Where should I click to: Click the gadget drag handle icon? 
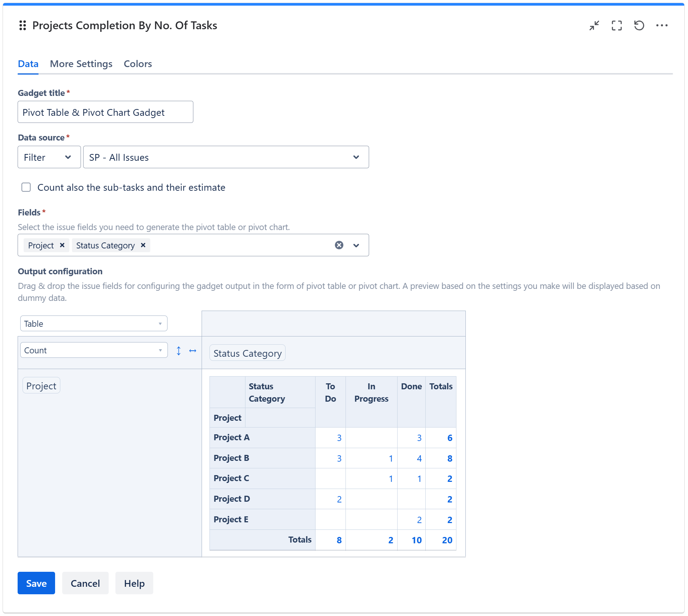pyautogui.click(x=22, y=25)
